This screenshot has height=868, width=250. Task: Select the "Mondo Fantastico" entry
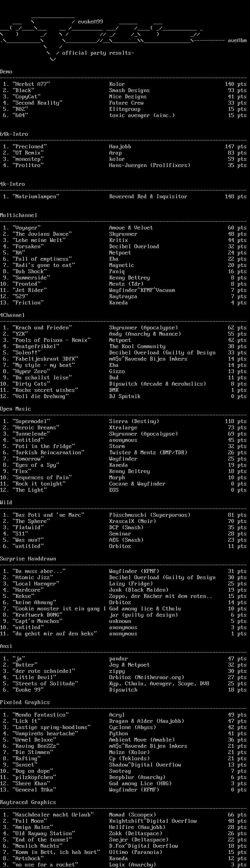pyautogui.click(x=41, y=715)
